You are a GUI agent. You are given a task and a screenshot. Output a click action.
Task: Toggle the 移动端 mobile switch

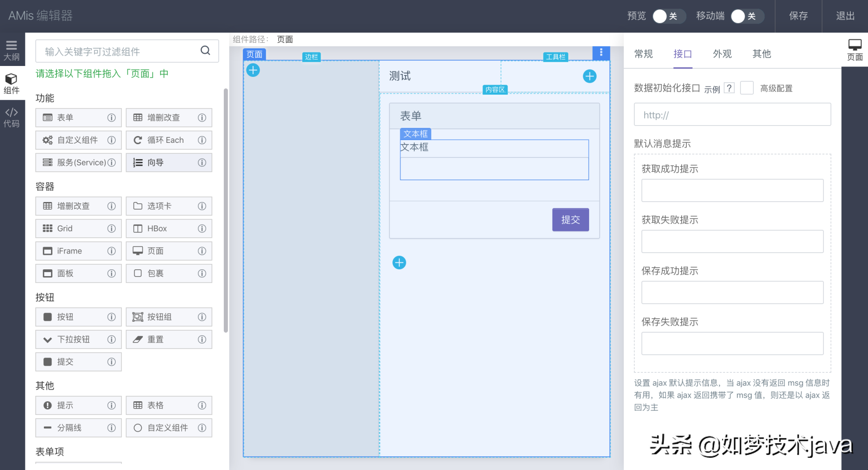coord(746,16)
